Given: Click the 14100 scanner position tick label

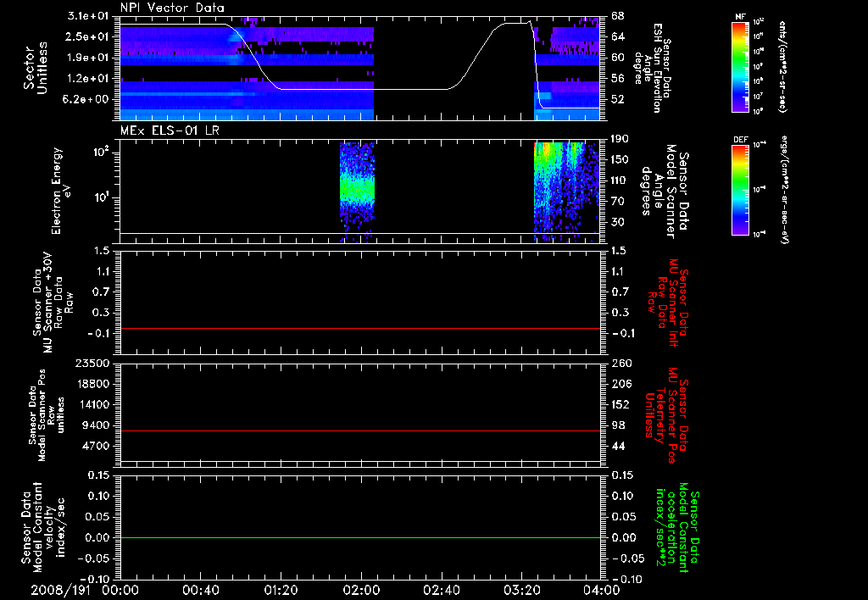Looking at the screenshot, I should coord(92,404).
